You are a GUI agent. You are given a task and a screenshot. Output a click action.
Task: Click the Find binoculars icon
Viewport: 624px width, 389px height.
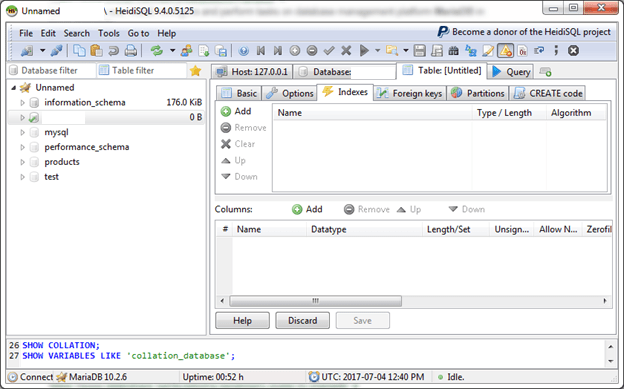coord(454,51)
